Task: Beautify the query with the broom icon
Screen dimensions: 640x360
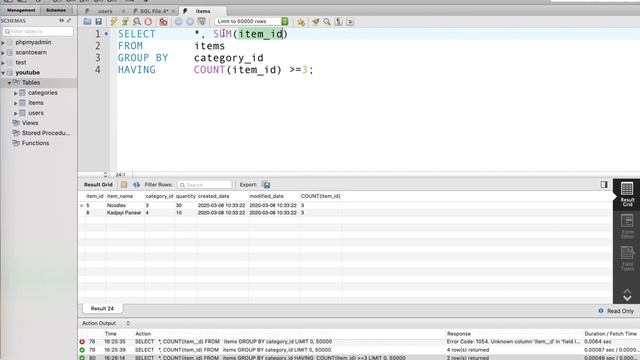Action: (316, 21)
